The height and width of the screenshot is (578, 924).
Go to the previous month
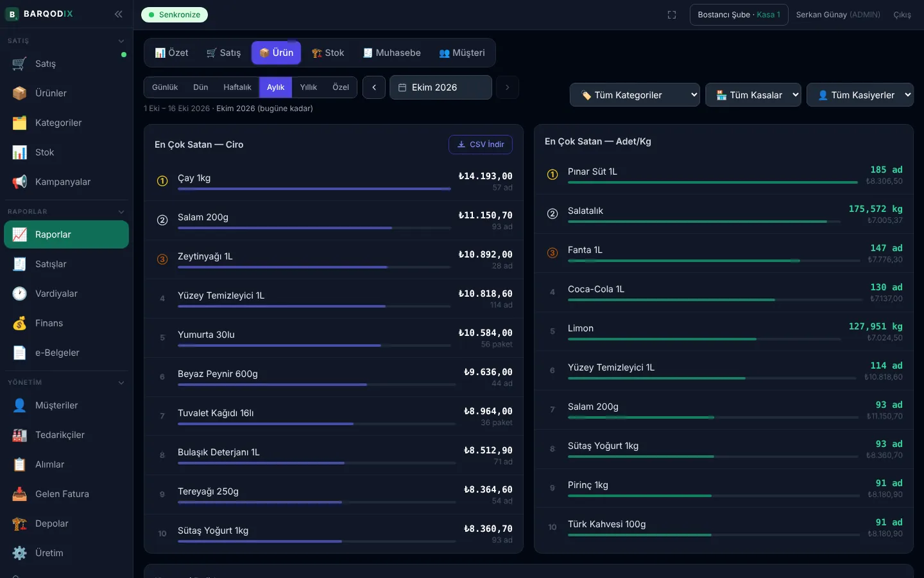(x=374, y=87)
